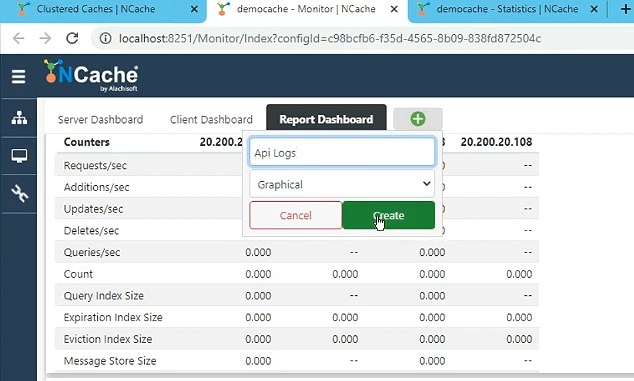View site information icon in address bar
The height and width of the screenshot is (381, 634).
click(x=106, y=38)
